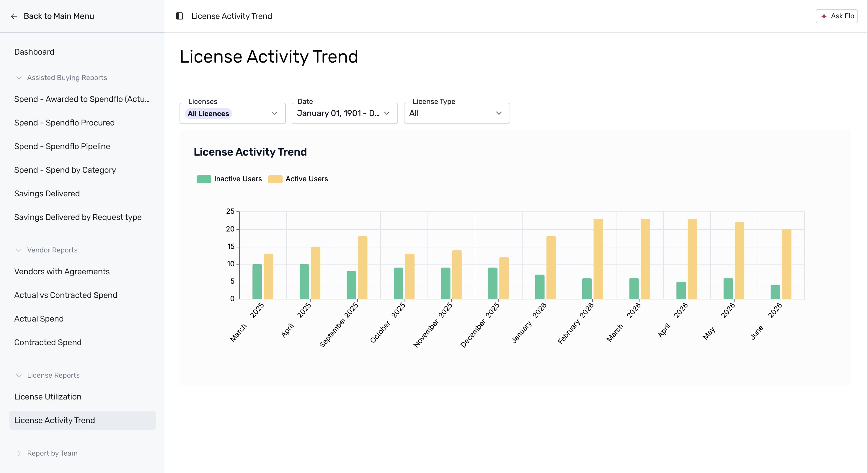Click the May 2026 Active Users bar
Viewport: 868px width, 473px height.
tap(739, 260)
